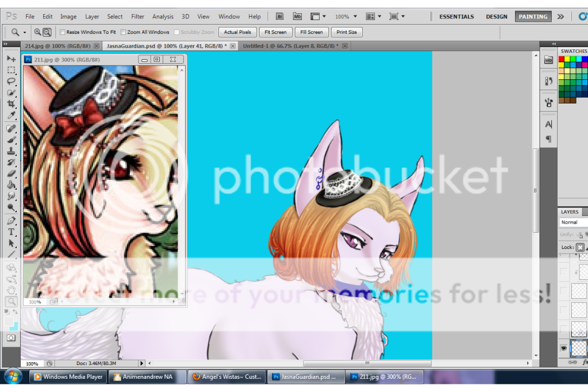Select the Pen tool
588x392 pixels.
pos(11,221)
